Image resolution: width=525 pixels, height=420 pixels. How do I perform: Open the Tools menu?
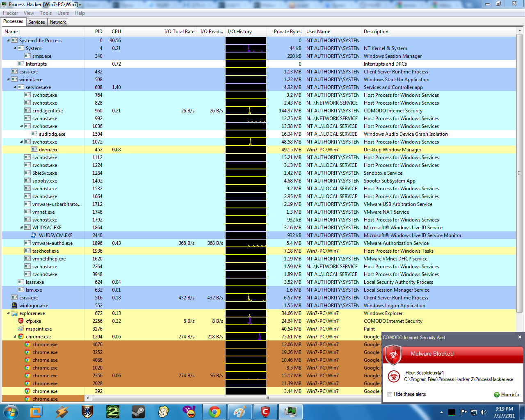(46, 13)
